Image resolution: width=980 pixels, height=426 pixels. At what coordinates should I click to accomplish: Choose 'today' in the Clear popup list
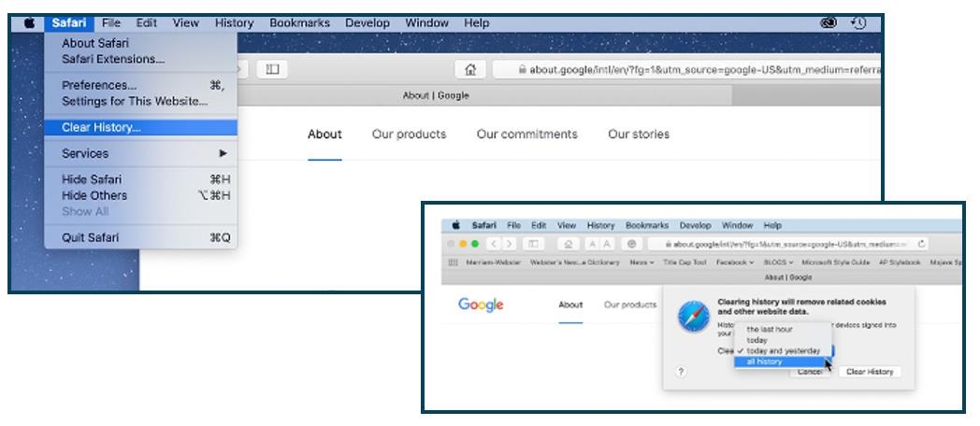coord(784,340)
